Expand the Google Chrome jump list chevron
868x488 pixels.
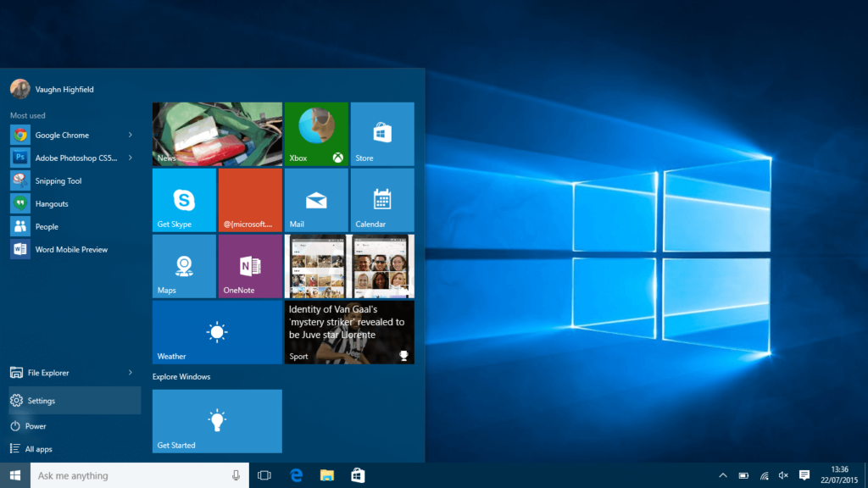pyautogui.click(x=129, y=135)
